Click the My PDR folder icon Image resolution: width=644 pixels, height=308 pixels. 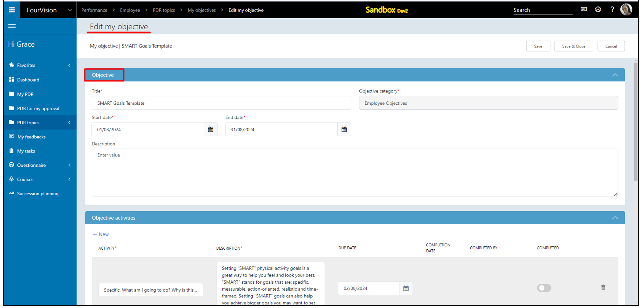pyautogui.click(x=12, y=94)
